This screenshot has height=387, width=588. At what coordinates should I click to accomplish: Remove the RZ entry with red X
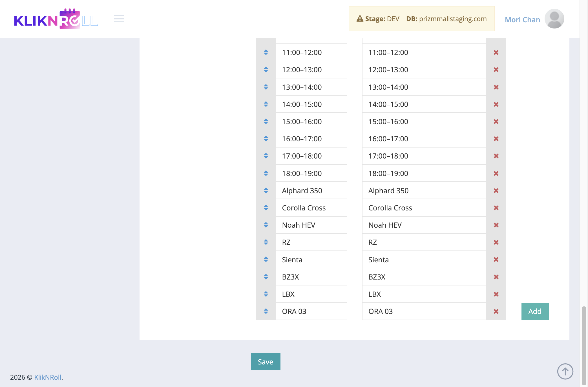point(496,242)
